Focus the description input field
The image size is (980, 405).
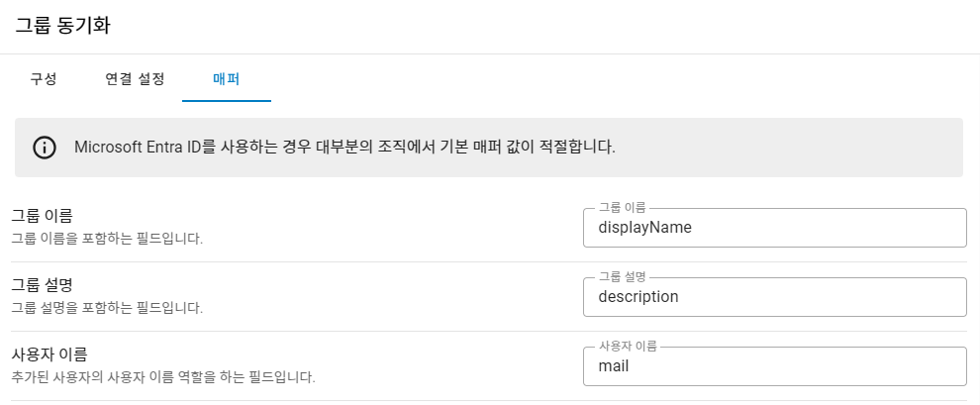pyautogui.click(x=774, y=297)
